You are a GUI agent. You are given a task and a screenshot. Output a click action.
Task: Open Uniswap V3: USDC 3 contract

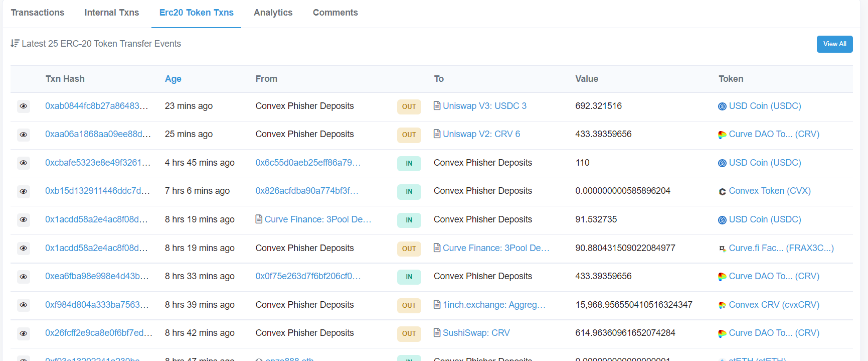[484, 106]
